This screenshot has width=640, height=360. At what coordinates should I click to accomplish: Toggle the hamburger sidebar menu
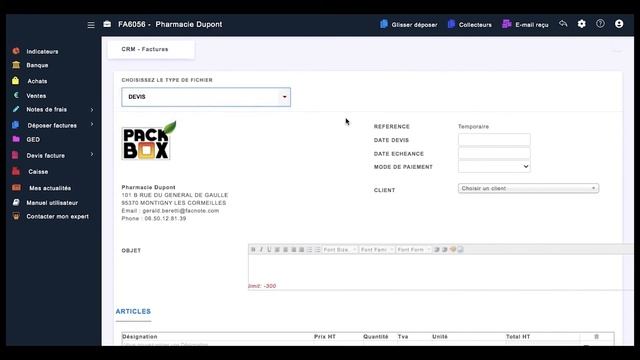[91, 25]
